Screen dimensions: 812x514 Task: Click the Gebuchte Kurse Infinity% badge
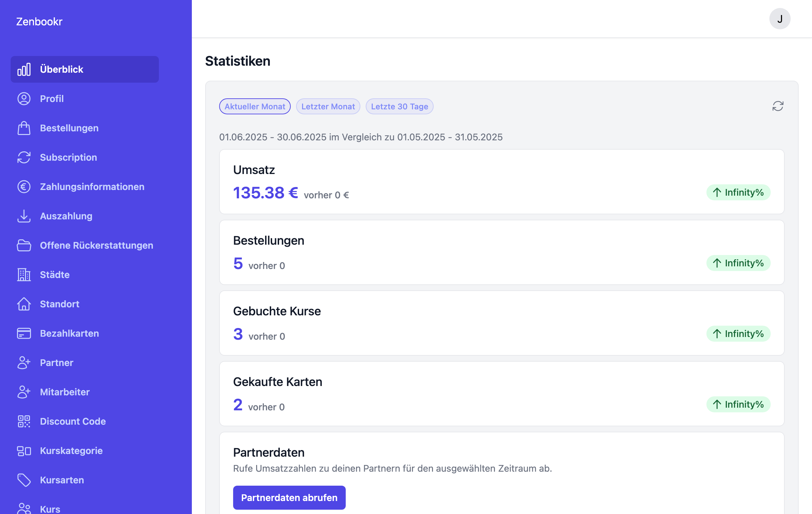[738, 334]
